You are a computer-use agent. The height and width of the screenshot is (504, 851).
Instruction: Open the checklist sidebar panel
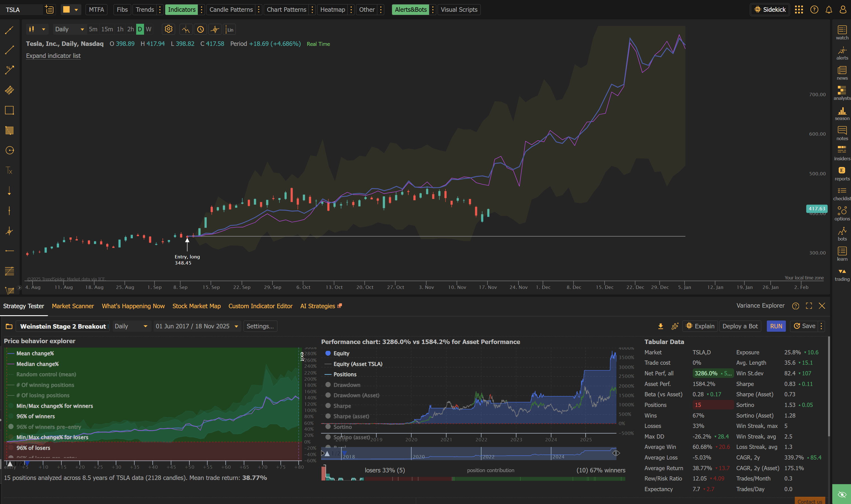(842, 194)
